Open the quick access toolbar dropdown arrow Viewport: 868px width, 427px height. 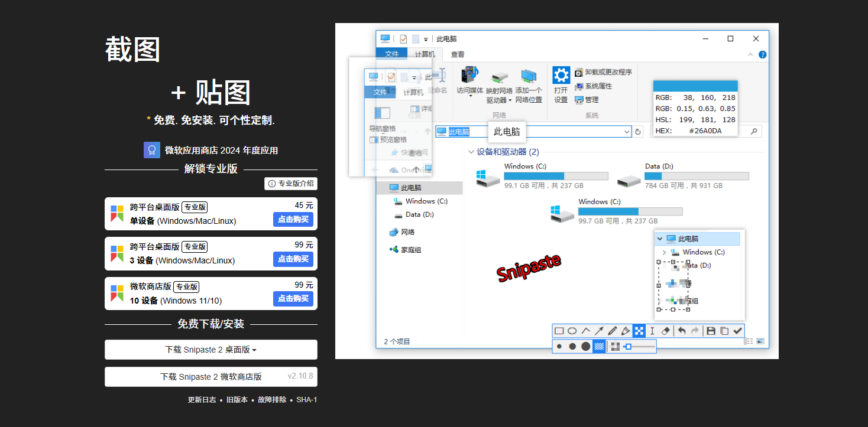[426, 40]
